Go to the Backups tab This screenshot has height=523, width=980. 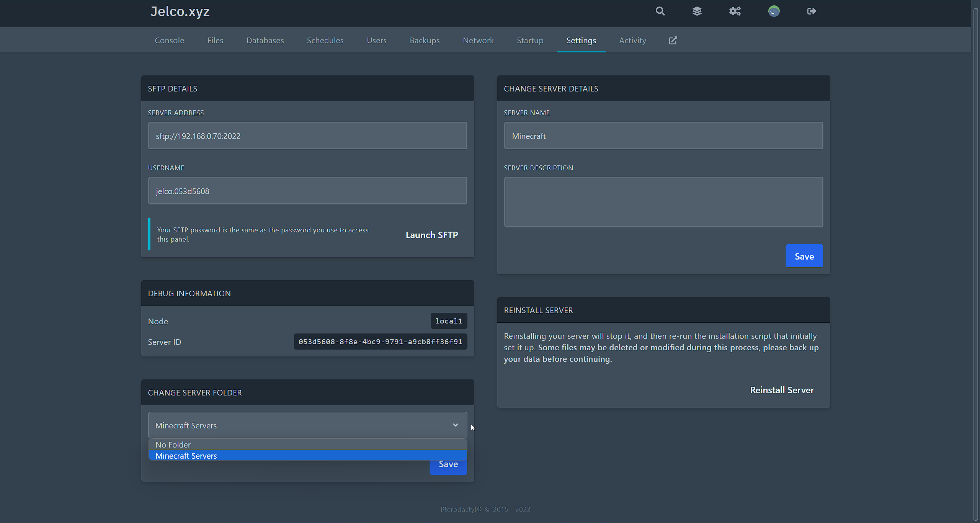[x=425, y=41]
